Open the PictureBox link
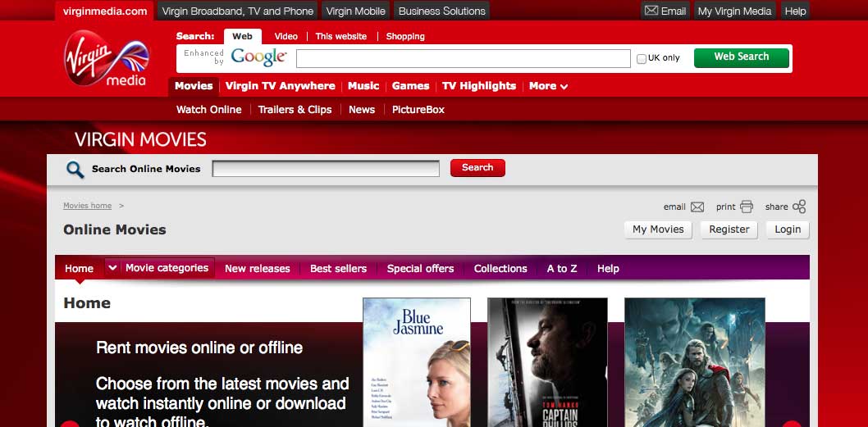The height and width of the screenshot is (427, 868). 418,110
